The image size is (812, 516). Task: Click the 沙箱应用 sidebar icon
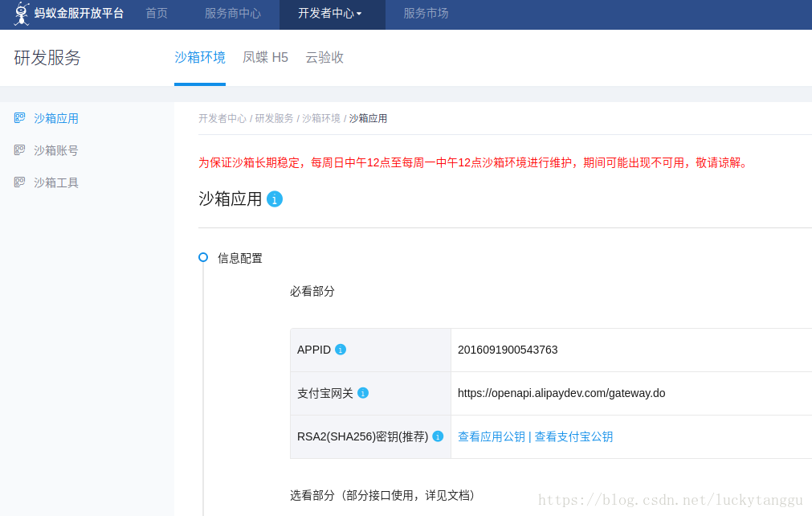pyautogui.click(x=20, y=118)
